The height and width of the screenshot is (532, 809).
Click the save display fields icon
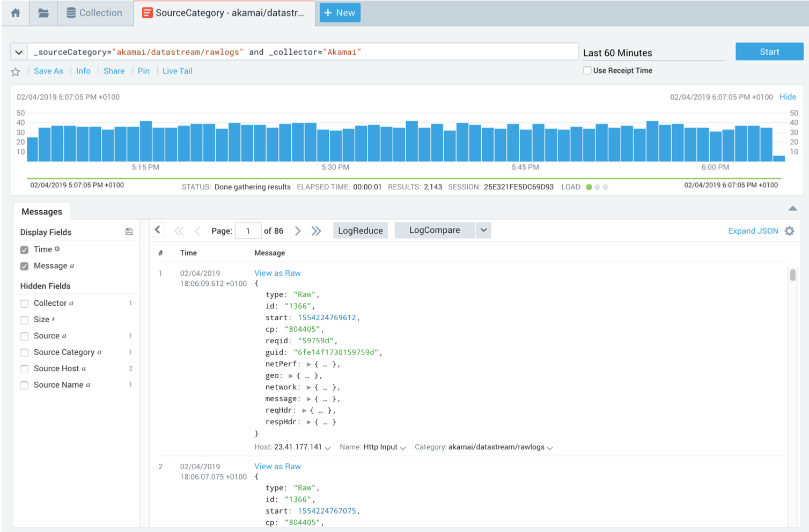[129, 232]
